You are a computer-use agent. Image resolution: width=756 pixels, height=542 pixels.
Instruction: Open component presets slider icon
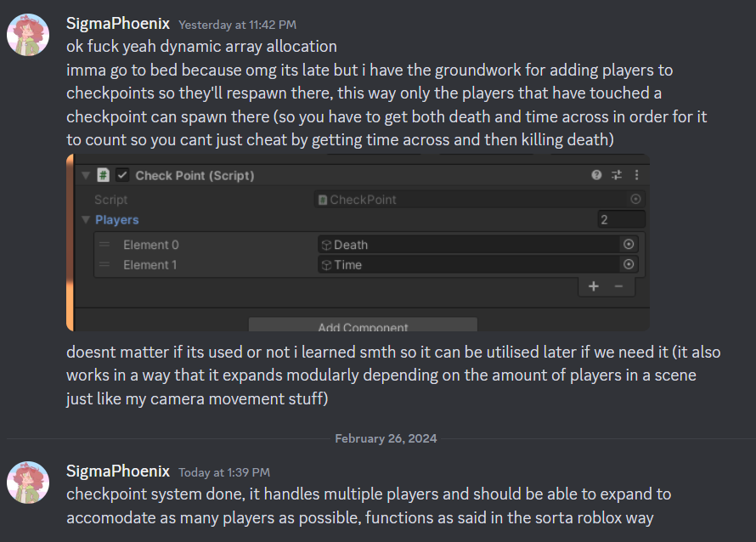[x=617, y=175]
